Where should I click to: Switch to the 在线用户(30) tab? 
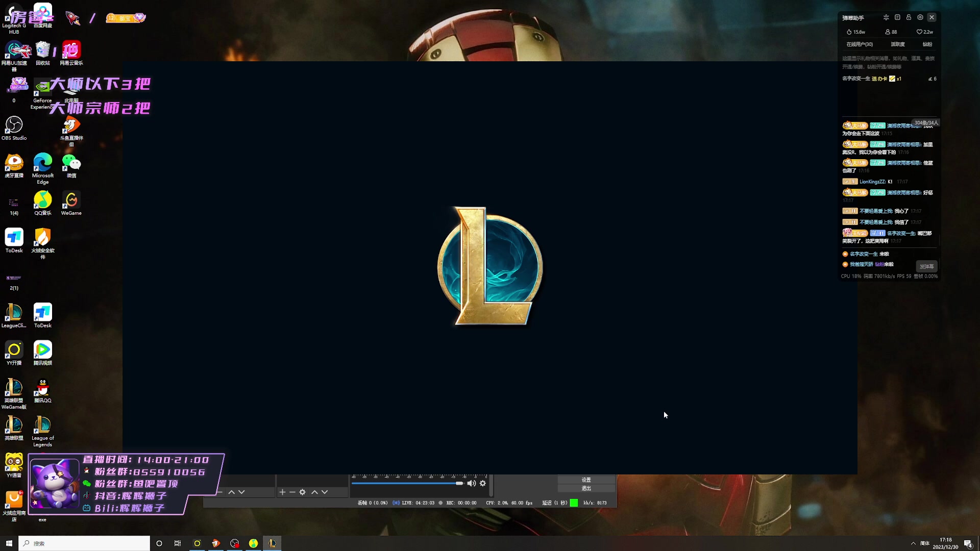point(860,44)
